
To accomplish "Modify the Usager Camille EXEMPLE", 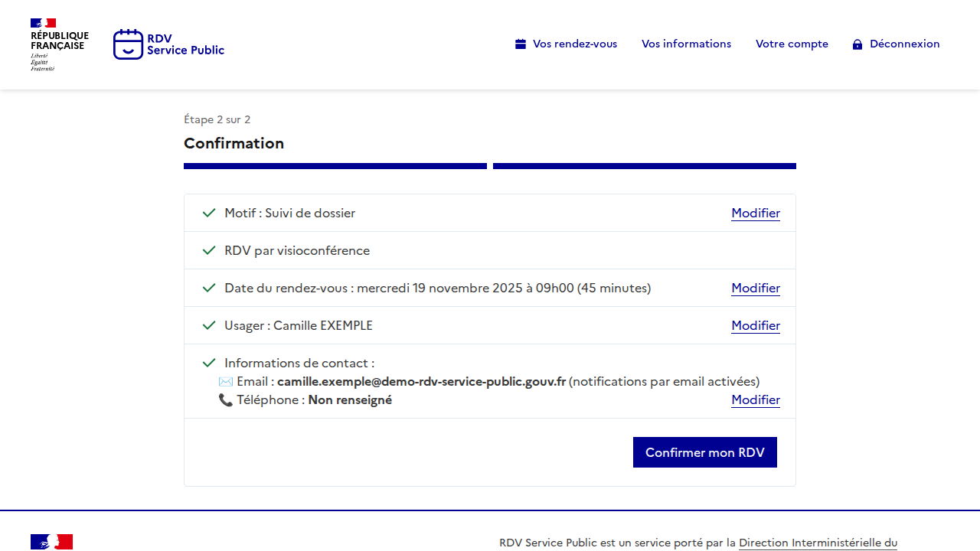I will pos(755,325).
